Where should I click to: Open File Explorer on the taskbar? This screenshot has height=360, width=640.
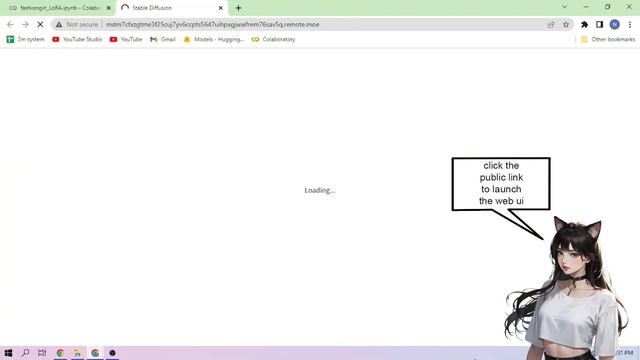[78, 353]
